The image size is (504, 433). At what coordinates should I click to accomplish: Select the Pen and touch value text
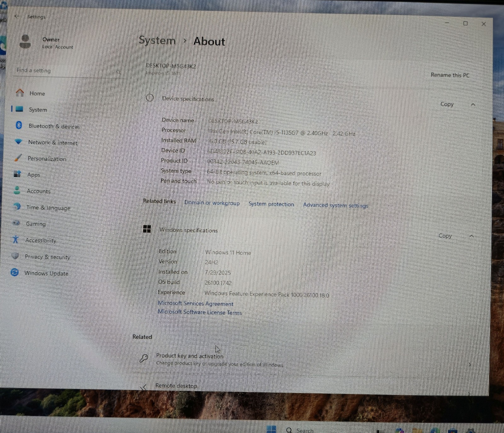268,183
